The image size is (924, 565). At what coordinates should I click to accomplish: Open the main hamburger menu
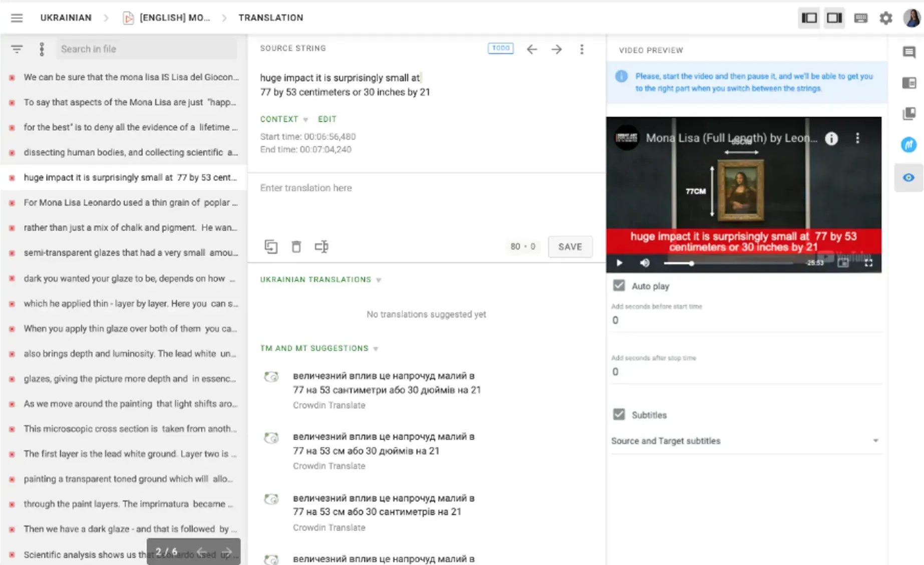click(17, 18)
